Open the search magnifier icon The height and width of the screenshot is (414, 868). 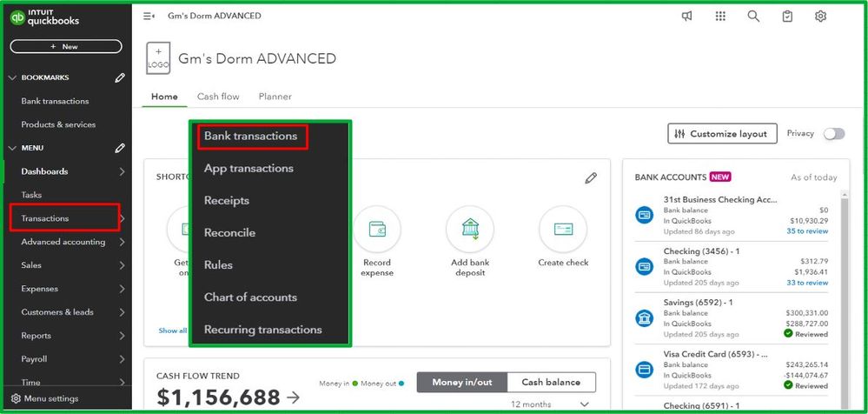(x=753, y=16)
